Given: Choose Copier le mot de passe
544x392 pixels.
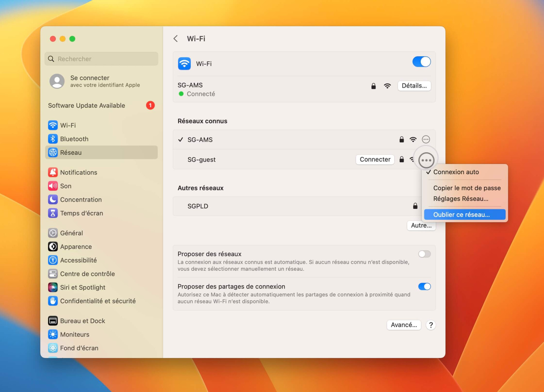Looking at the screenshot, I should pyautogui.click(x=465, y=188).
